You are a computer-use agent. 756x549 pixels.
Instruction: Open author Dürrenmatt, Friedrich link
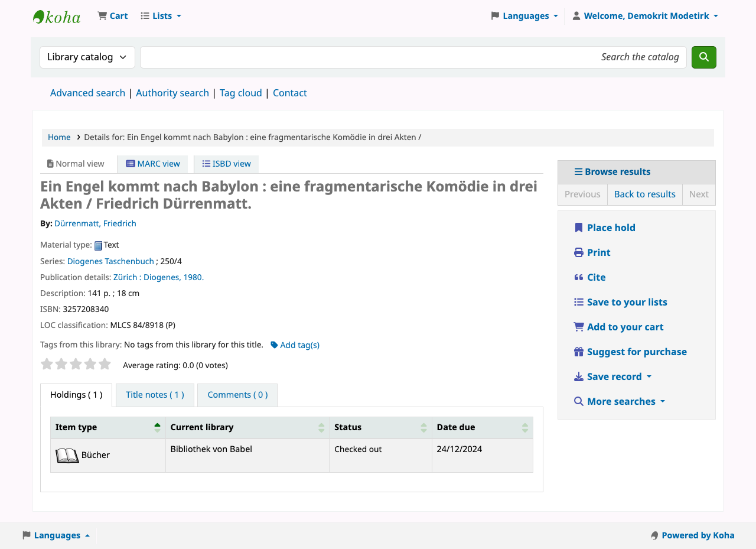click(95, 224)
